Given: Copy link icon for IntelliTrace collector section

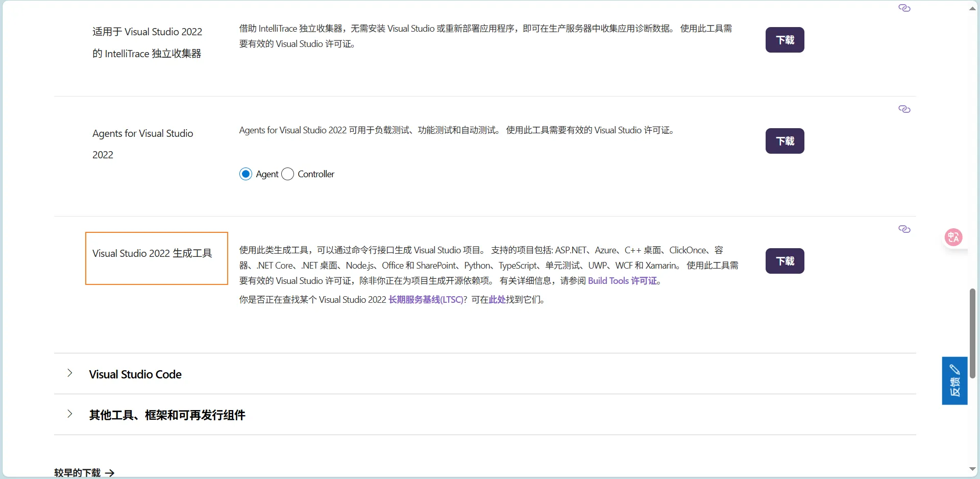Looking at the screenshot, I should point(904,8).
